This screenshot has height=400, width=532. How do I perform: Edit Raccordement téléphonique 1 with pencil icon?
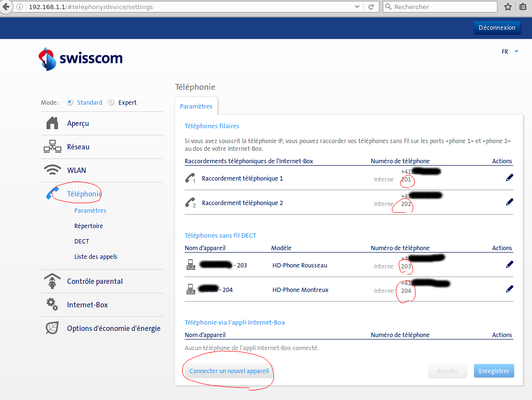point(509,177)
